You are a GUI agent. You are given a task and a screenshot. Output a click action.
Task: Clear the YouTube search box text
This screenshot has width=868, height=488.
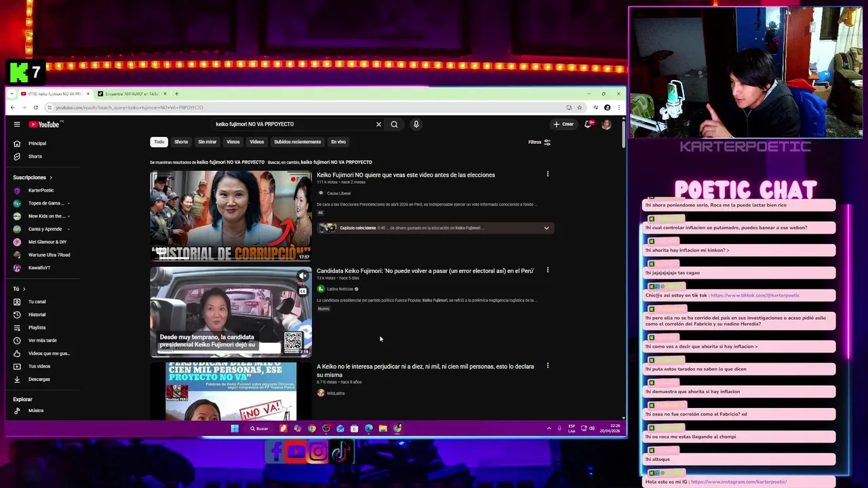(378, 124)
